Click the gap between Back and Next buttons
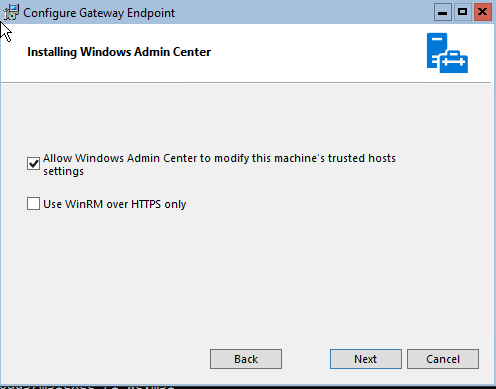496x389 pixels. [x=306, y=359]
